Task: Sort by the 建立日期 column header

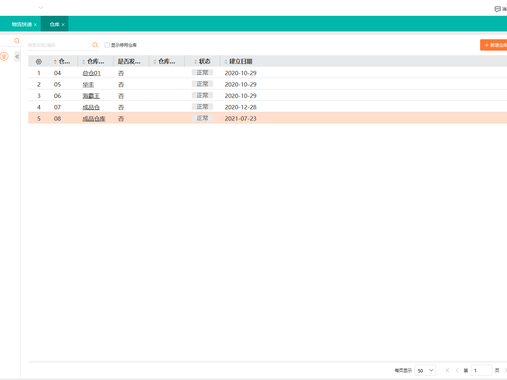Action: (240, 61)
